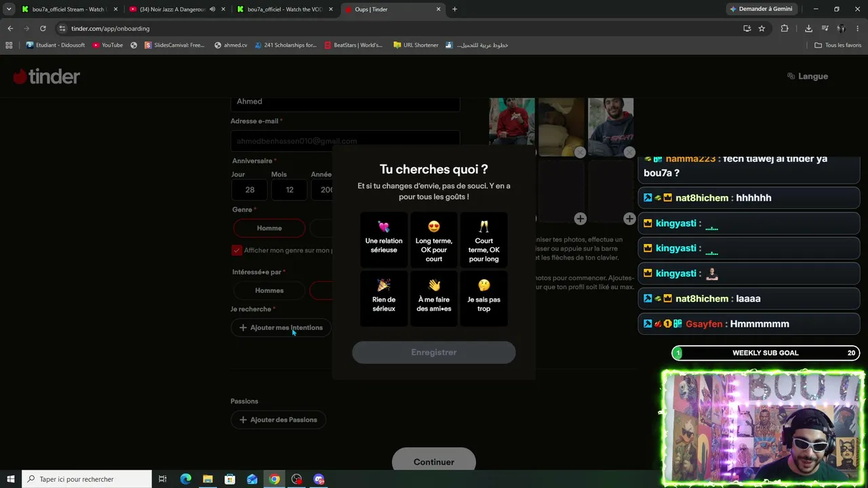Screen dimensions: 868x488
Task: Reload the current page
Action: (x=43, y=28)
